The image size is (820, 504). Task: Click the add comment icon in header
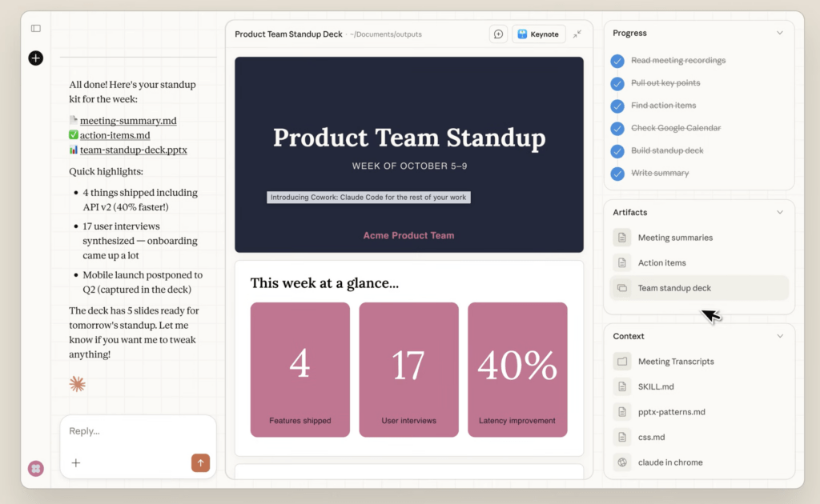pyautogui.click(x=498, y=34)
